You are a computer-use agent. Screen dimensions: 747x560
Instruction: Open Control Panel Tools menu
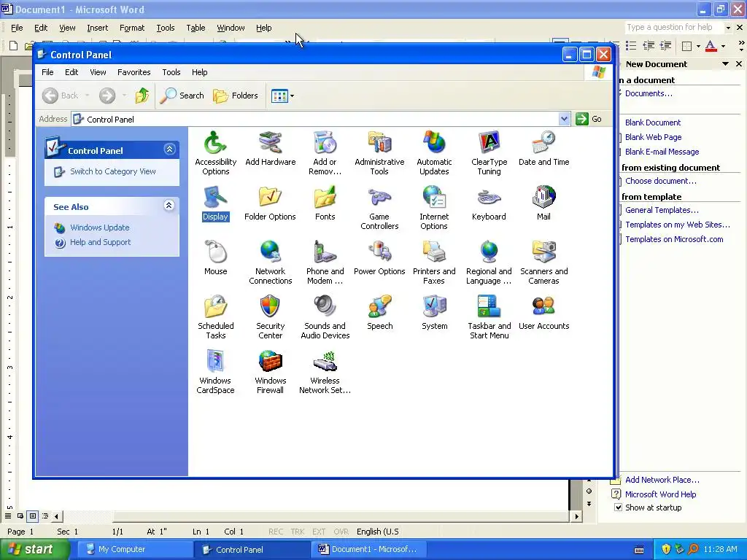click(171, 72)
